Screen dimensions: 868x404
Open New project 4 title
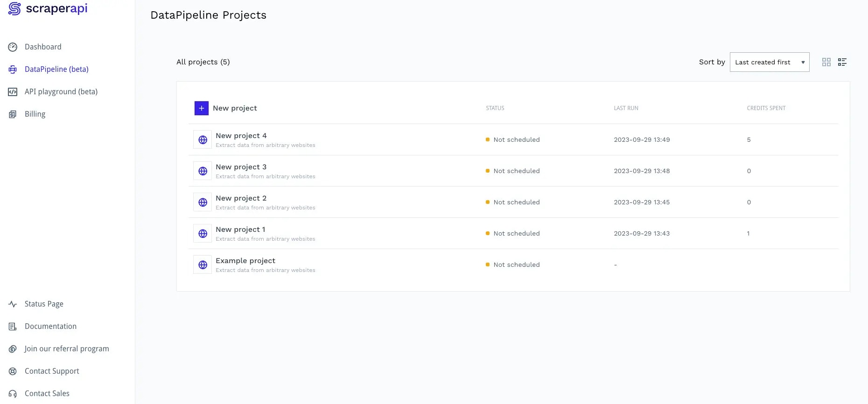[241, 136]
